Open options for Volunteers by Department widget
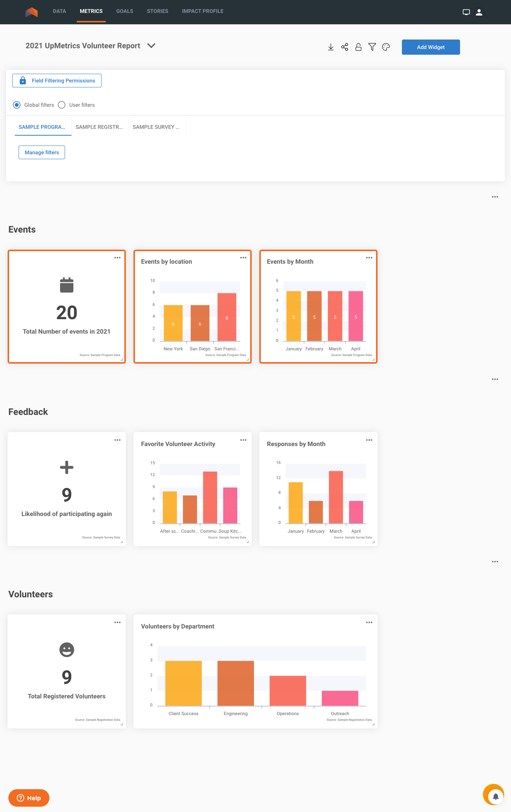The image size is (511, 812). [369, 622]
